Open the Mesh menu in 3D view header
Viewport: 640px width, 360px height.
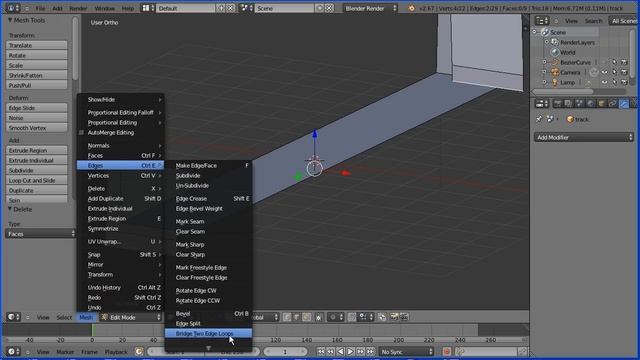click(x=86, y=317)
